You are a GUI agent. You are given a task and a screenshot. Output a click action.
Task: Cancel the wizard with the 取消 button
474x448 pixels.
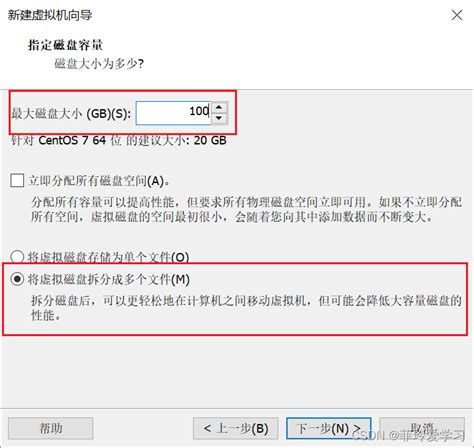(x=422, y=428)
